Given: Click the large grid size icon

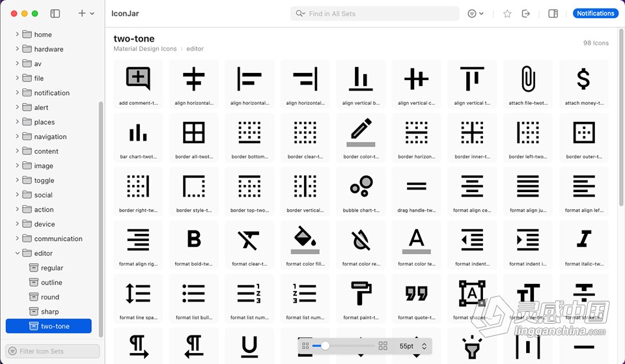Looking at the screenshot, I should point(383,346).
